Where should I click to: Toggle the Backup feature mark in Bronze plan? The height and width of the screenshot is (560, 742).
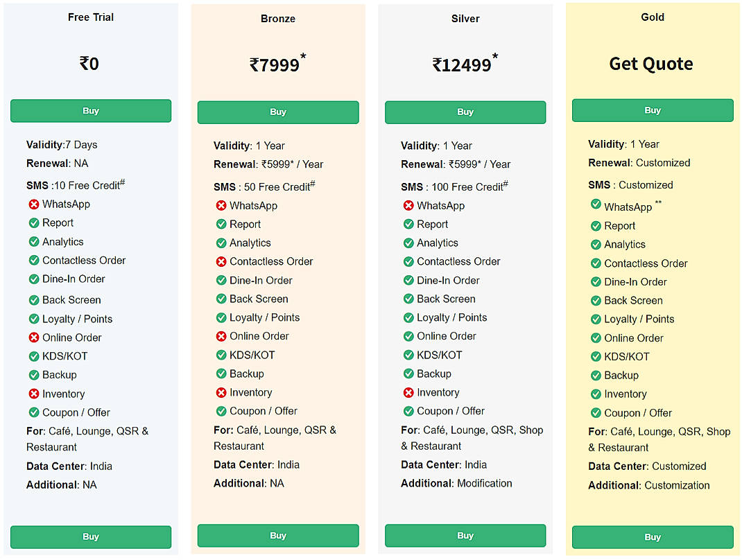(223, 374)
